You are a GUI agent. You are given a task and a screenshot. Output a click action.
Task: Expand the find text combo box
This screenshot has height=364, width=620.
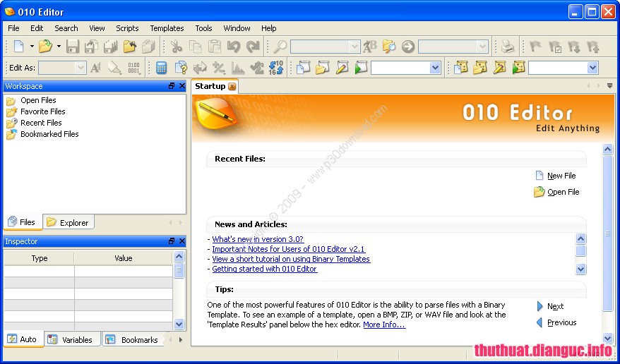click(354, 47)
